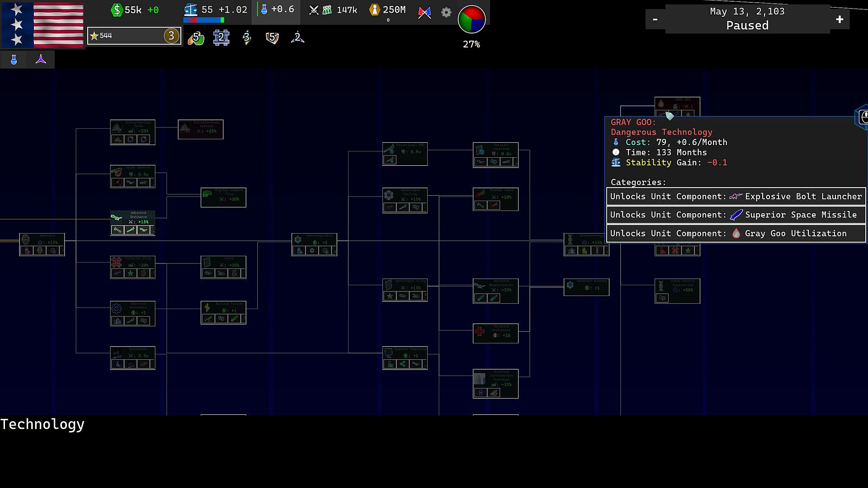Click the lightning energy resource icon showing 3
Viewport: 868px width, 488px height.
pos(246,38)
